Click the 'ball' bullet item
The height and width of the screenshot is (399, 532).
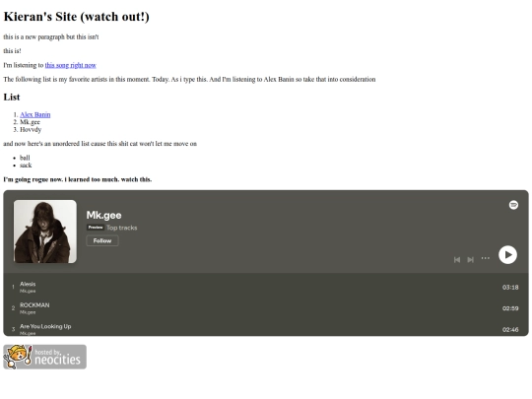[25, 158]
